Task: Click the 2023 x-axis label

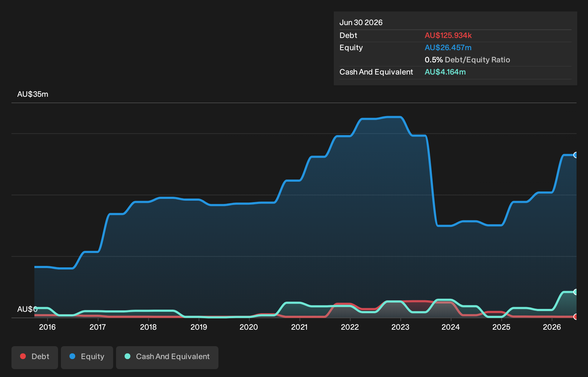Action: click(x=400, y=327)
